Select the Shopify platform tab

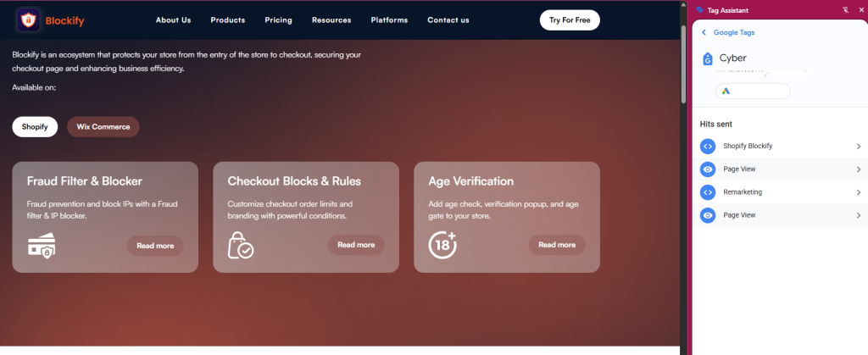[35, 126]
